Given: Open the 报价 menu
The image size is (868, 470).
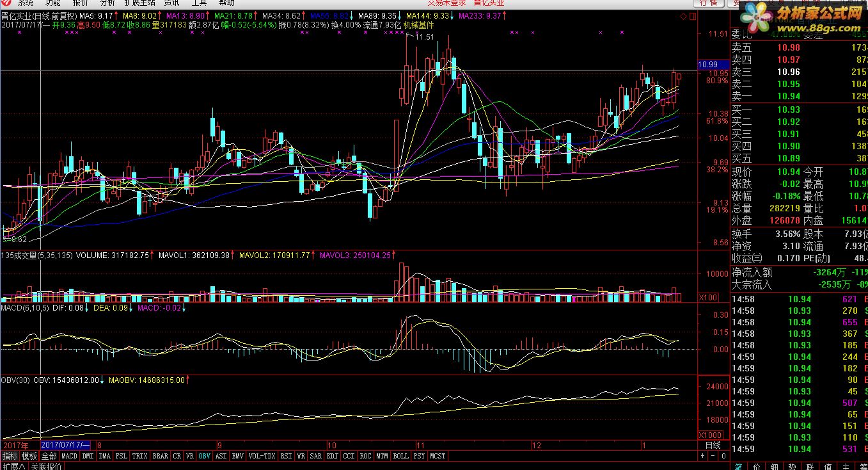Looking at the screenshot, I should coord(81,3).
